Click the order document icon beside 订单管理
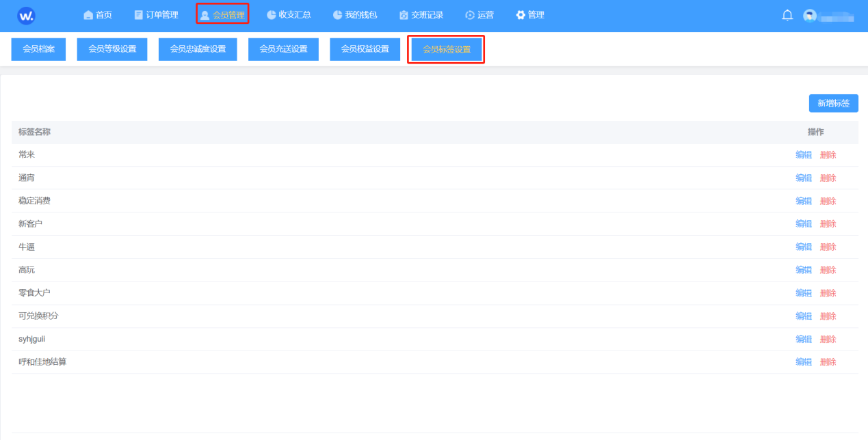 pyautogui.click(x=139, y=15)
